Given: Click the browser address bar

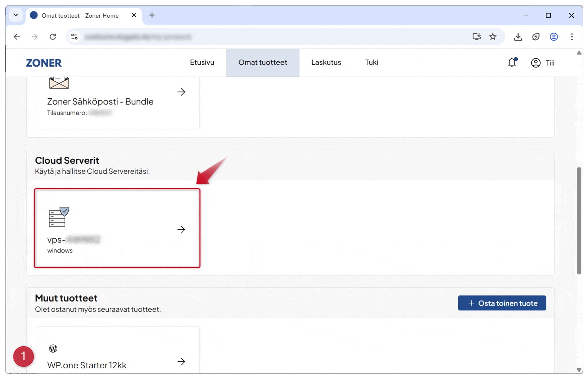Looking at the screenshot, I should pyautogui.click(x=268, y=37).
